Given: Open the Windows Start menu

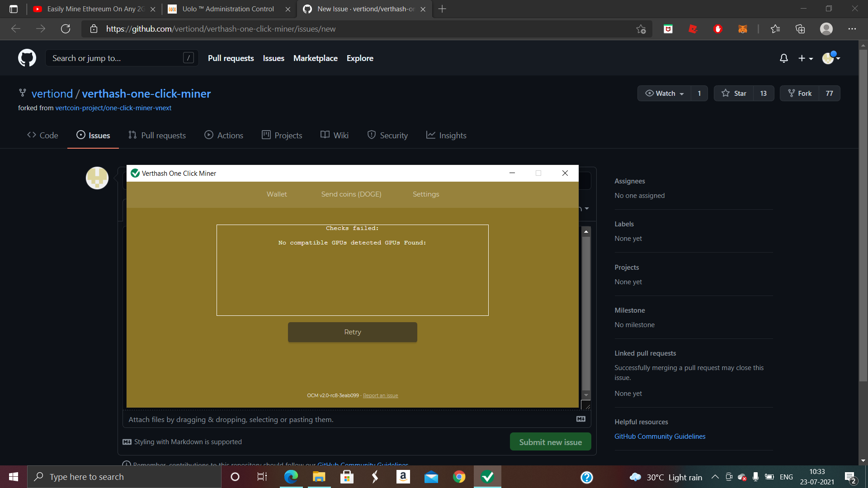Looking at the screenshot, I should [14, 477].
